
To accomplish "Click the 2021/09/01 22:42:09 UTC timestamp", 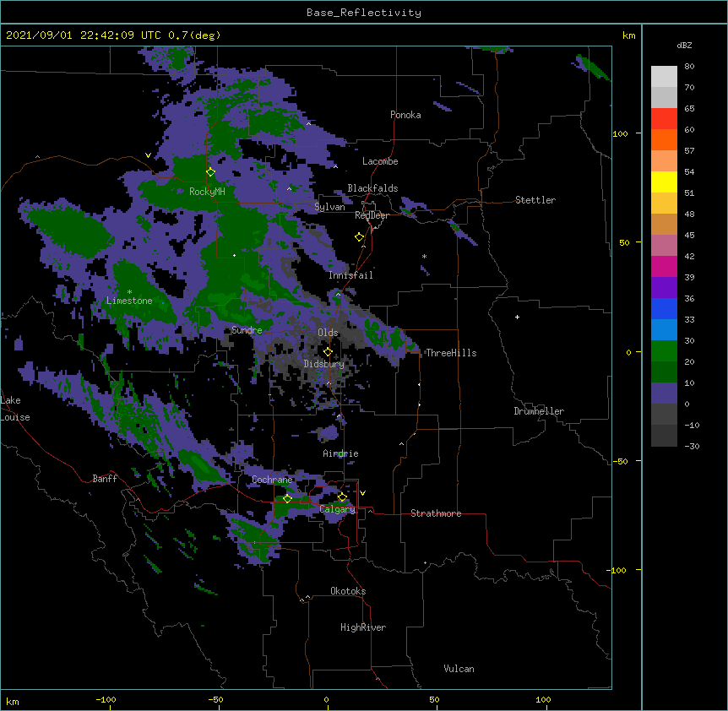I will (x=84, y=35).
